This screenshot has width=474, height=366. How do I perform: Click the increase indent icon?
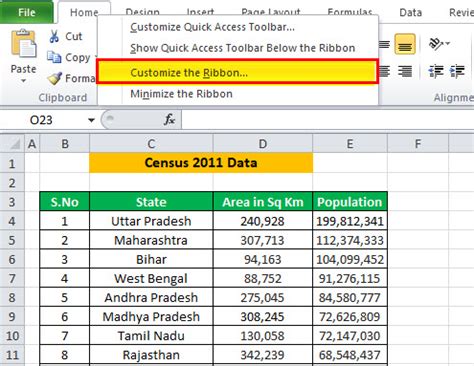(457, 71)
